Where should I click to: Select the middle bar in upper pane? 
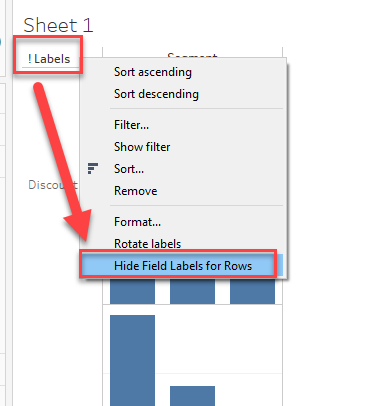click(x=192, y=292)
